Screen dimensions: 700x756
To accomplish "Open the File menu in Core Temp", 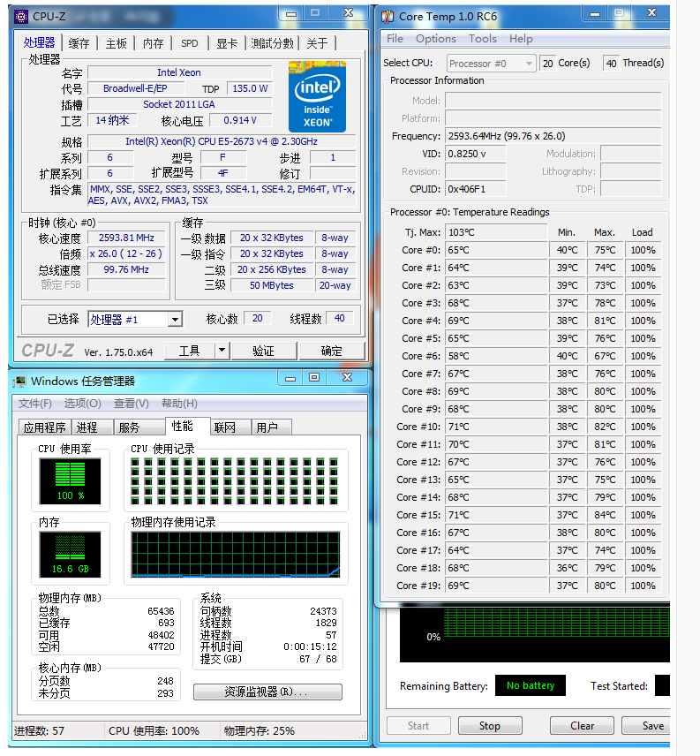I will [395, 39].
